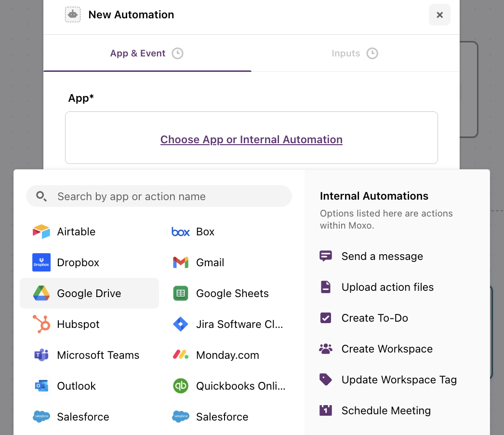Click the clock icon on App & Event tab

(x=177, y=53)
